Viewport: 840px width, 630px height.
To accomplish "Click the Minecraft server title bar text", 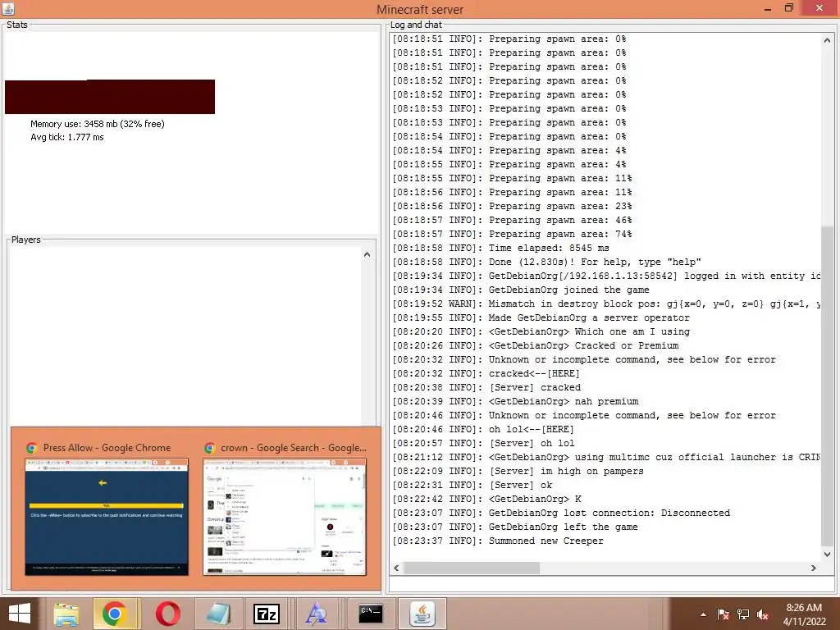I will tap(419, 10).
